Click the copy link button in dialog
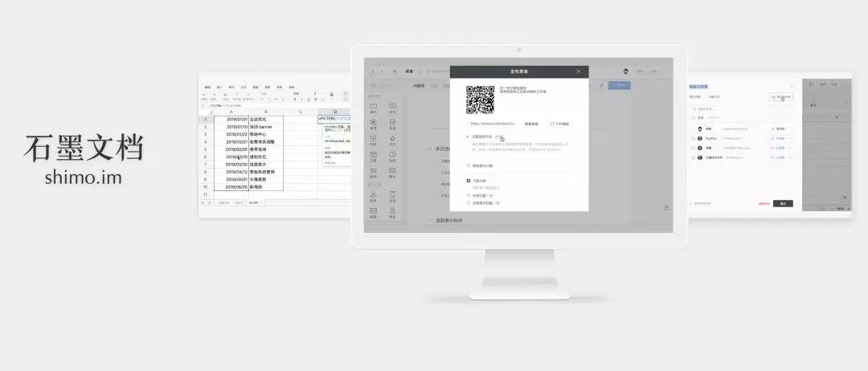 pos(531,124)
